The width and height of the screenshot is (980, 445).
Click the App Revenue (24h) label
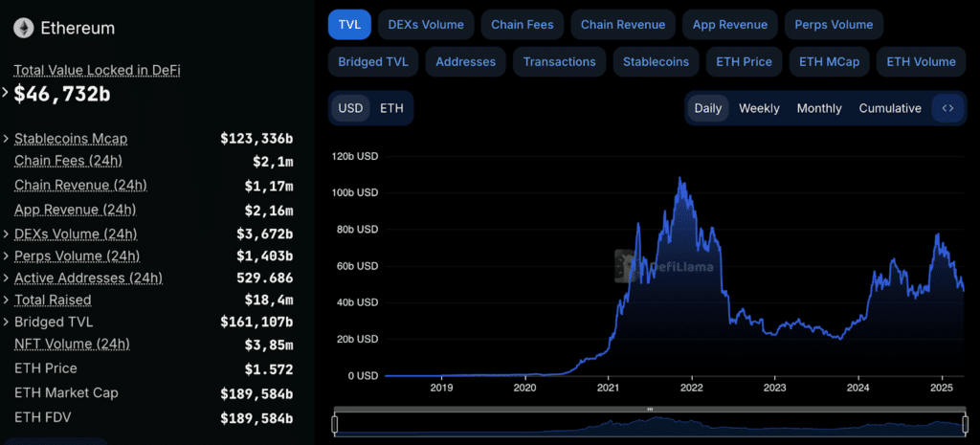pos(75,210)
